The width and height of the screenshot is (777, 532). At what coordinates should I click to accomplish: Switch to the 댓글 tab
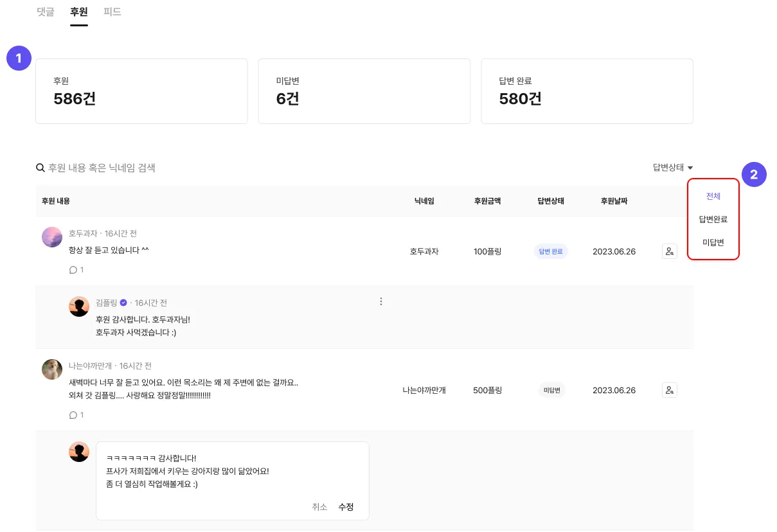click(x=46, y=12)
